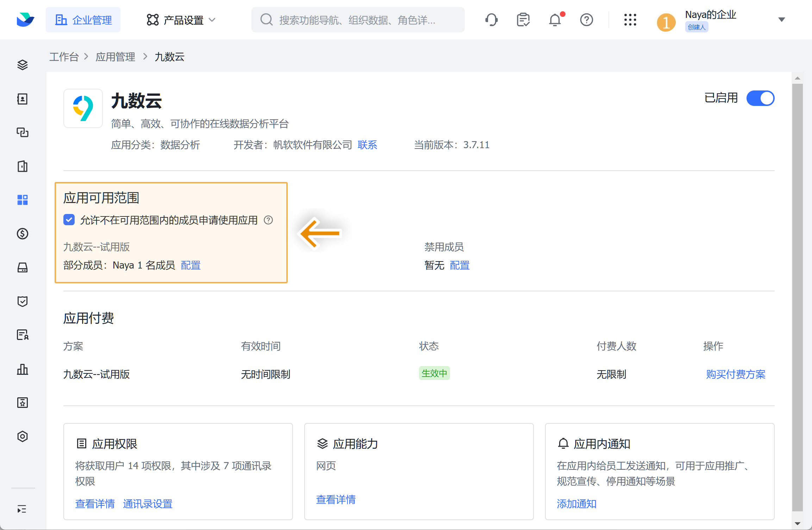Click the 无限制 paid seats cell
The height and width of the screenshot is (530, 812).
611,374
